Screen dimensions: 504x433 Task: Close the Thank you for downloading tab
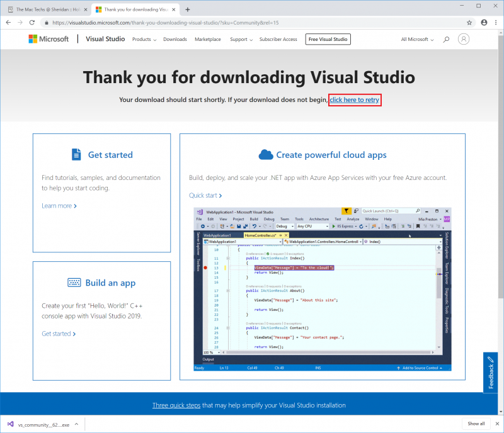[174, 9]
